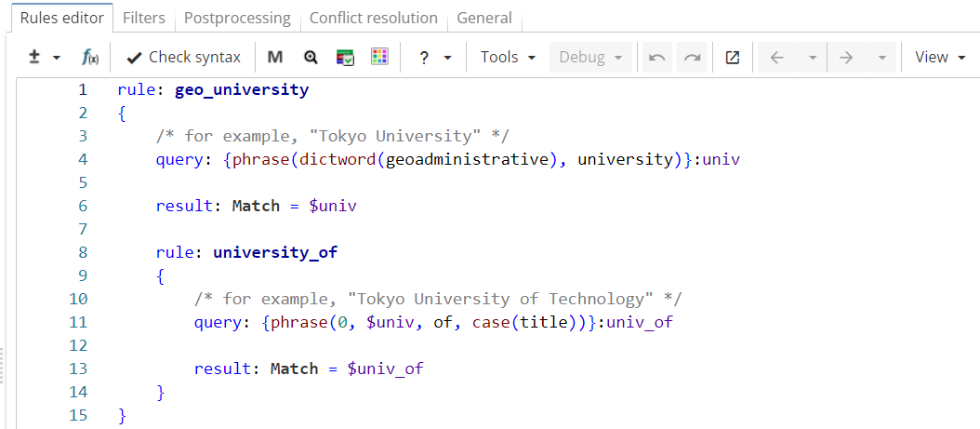Click the word geoadministrative
The width and height of the screenshot is (980, 429).
point(466,160)
